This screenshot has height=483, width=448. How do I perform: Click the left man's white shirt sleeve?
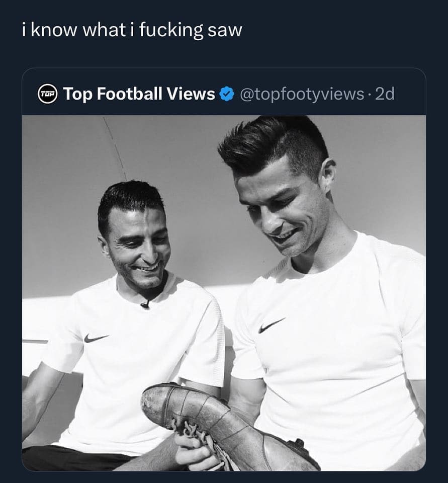click(60, 347)
